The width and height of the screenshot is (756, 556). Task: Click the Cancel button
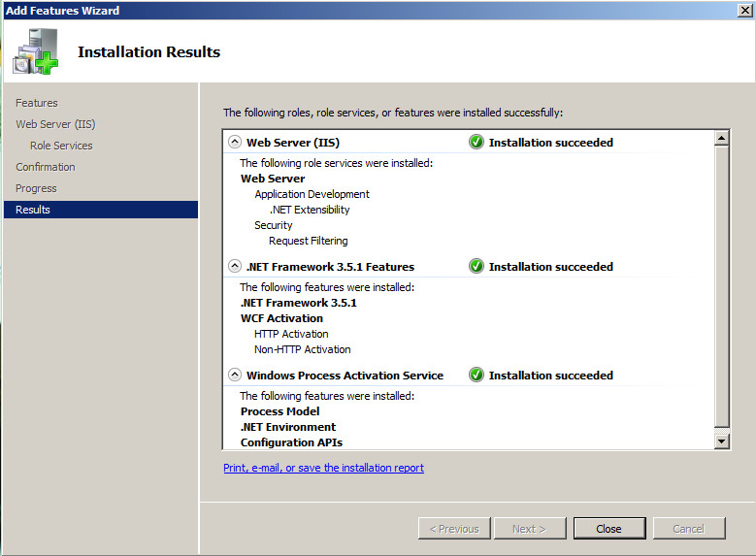pos(688,529)
